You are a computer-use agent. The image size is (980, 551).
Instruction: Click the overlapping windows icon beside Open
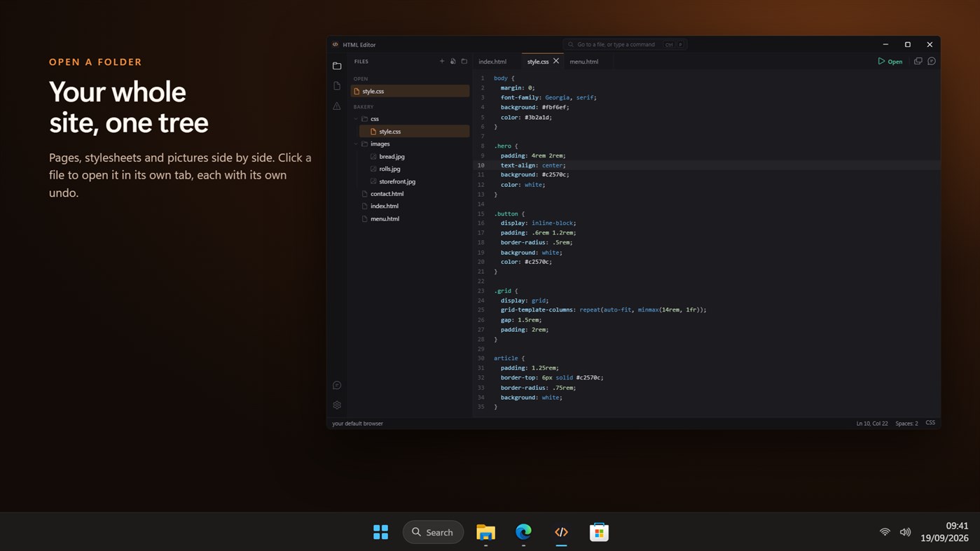[x=918, y=61]
